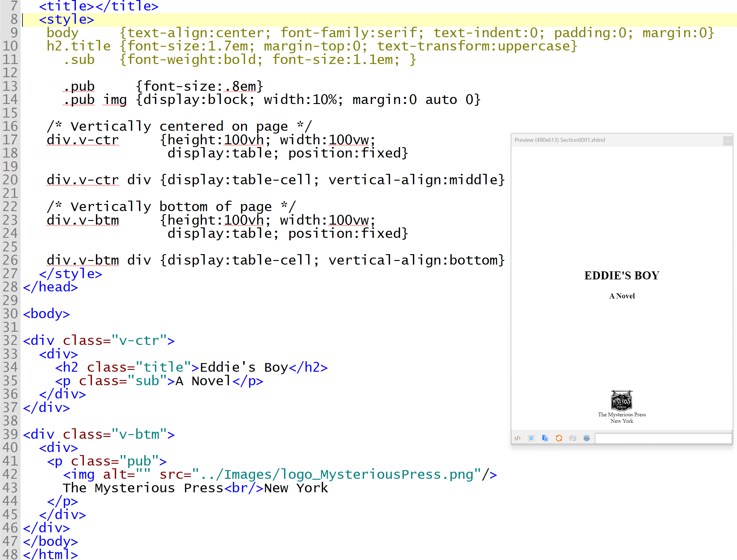737x560 pixels.
Task: Click the preview panel's location text field
Action: 663,438
